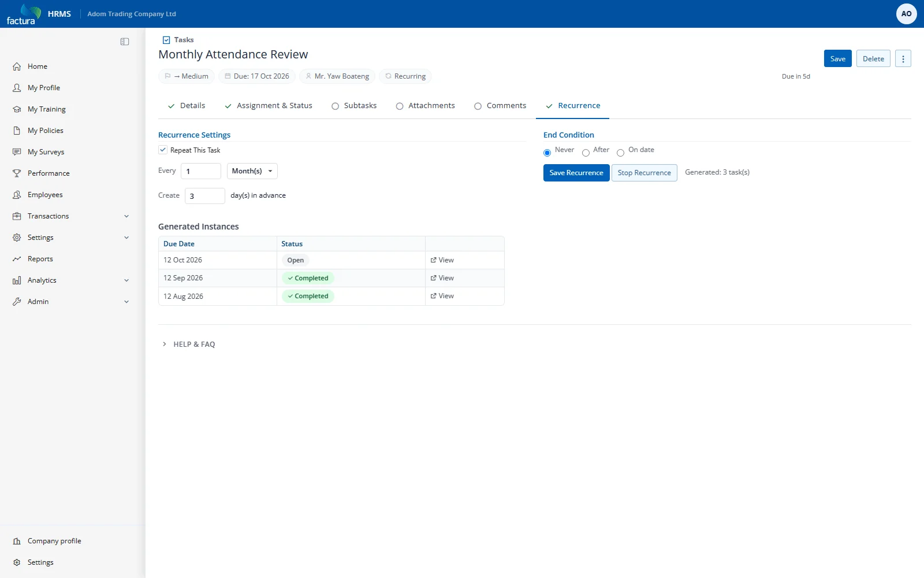Screen dimensions: 924x578
Task: Click the Factura logo
Action: [24, 14]
